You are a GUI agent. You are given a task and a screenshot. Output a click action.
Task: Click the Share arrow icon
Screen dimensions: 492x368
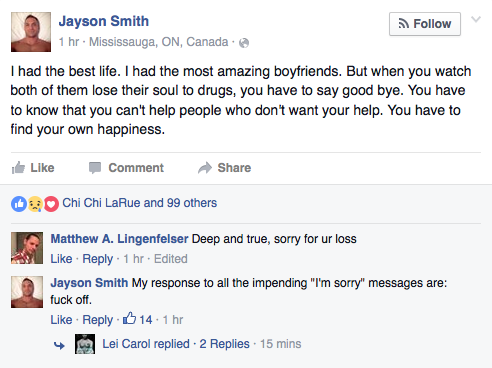[x=205, y=168]
